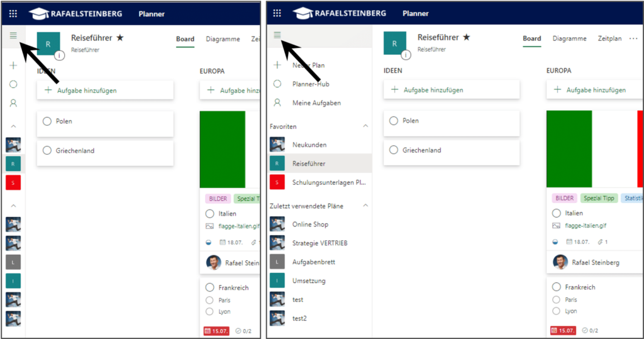
Task: Click the hamburger menu icon in the collapsed sidebar
Action: 13,36
